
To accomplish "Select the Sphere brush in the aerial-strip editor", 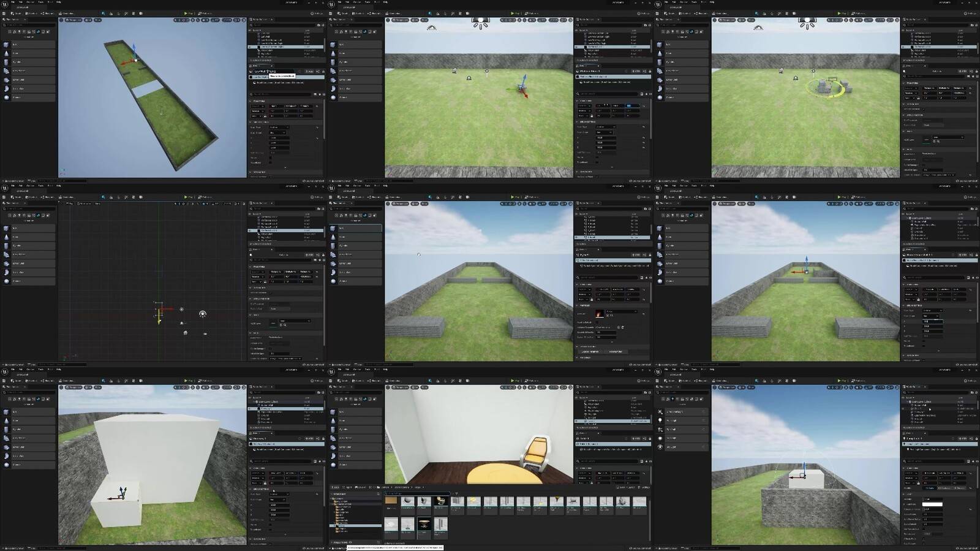I will (x=29, y=97).
